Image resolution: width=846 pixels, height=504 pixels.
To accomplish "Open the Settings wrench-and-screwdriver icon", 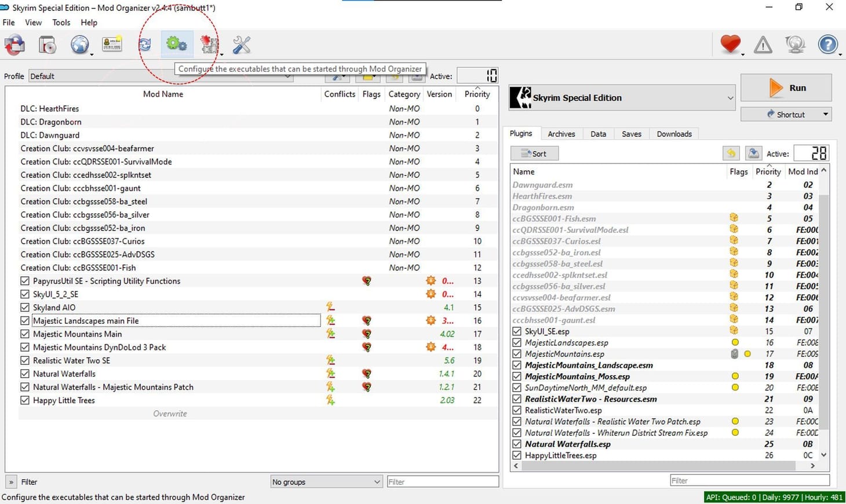I will click(242, 45).
